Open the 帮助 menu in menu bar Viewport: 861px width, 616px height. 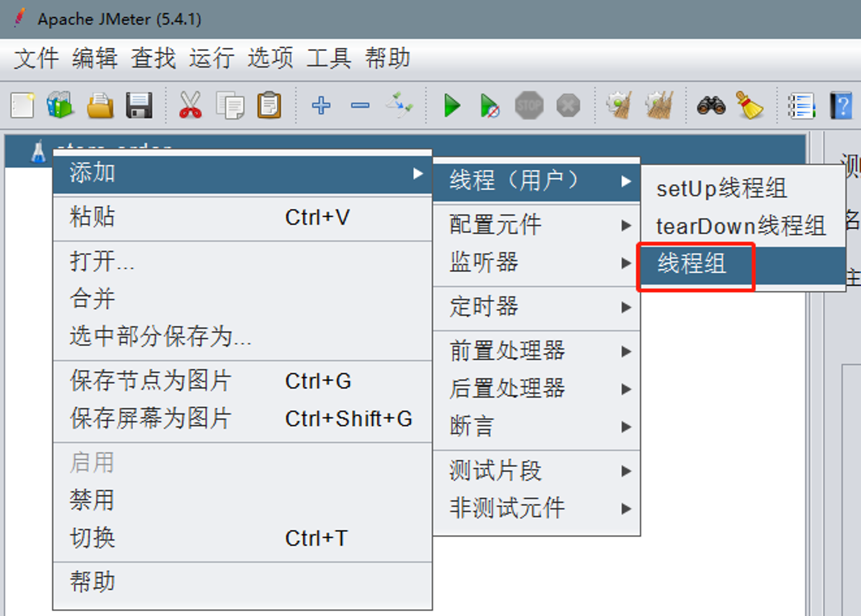pyautogui.click(x=387, y=58)
